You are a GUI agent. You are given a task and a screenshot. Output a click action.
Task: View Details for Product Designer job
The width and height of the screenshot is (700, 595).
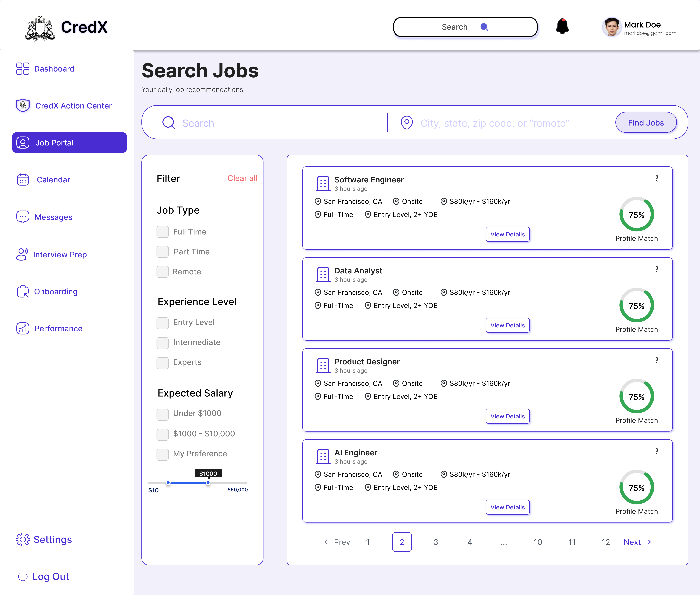click(x=507, y=416)
